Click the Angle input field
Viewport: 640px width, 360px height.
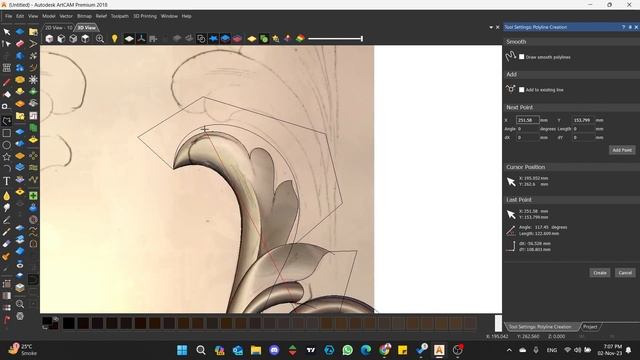(x=527, y=129)
